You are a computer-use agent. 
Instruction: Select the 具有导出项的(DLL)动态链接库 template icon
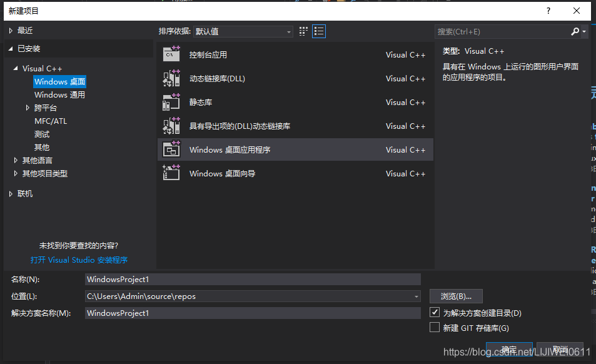click(x=171, y=126)
